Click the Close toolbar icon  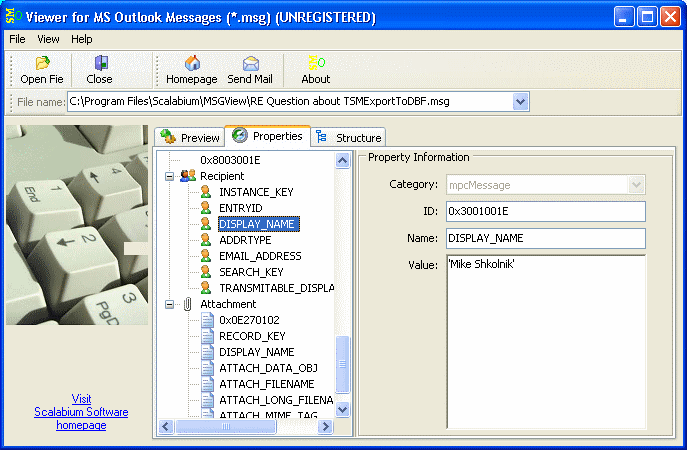coord(101,63)
